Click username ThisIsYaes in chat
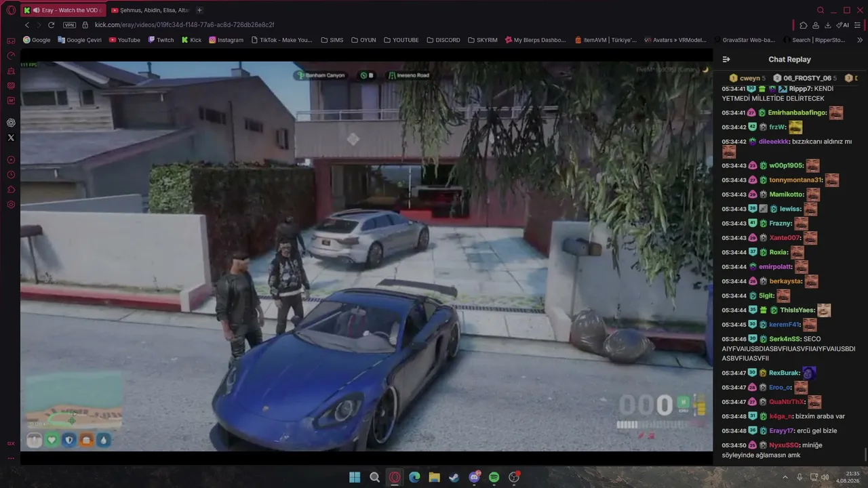868x488 pixels. point(797,310)
